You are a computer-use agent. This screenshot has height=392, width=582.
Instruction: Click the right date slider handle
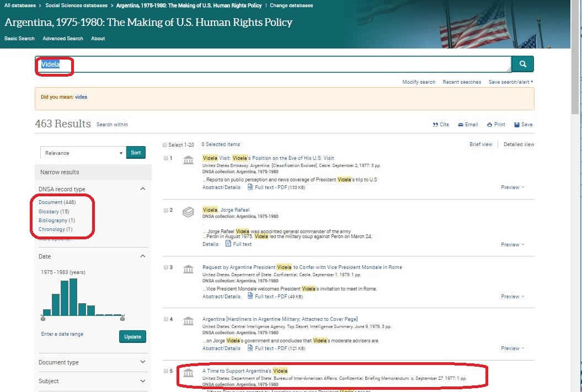click(x=122, y=318)
